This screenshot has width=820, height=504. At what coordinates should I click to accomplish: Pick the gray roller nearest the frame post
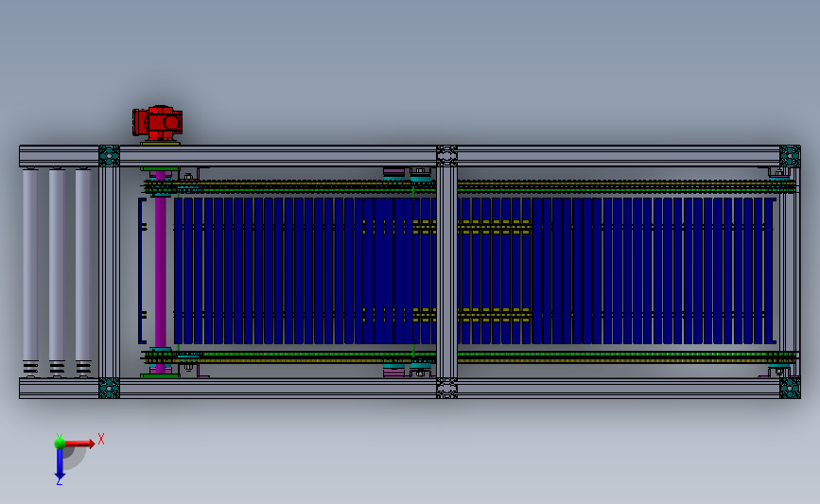(x=83, y=270)
